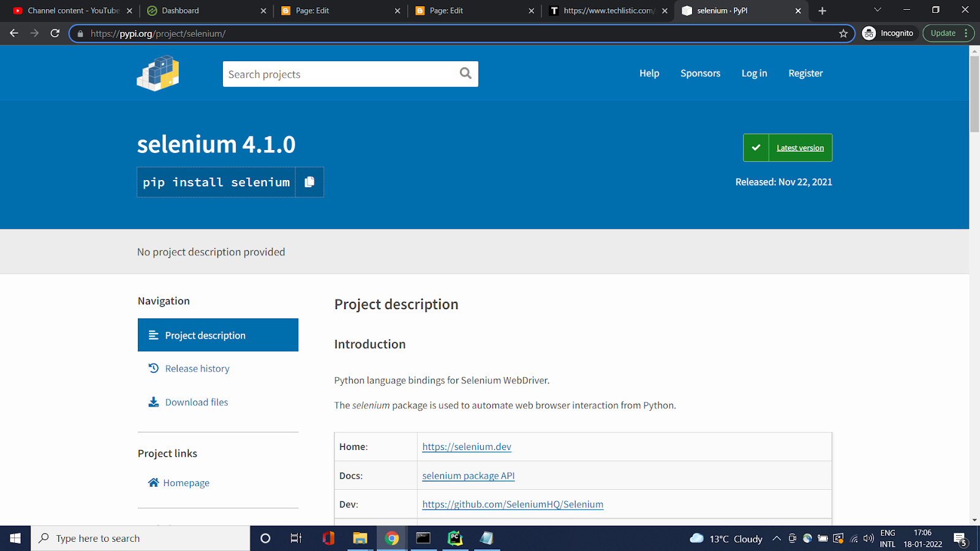
Task: Click the taskbar search box
Action: (141, 538)
